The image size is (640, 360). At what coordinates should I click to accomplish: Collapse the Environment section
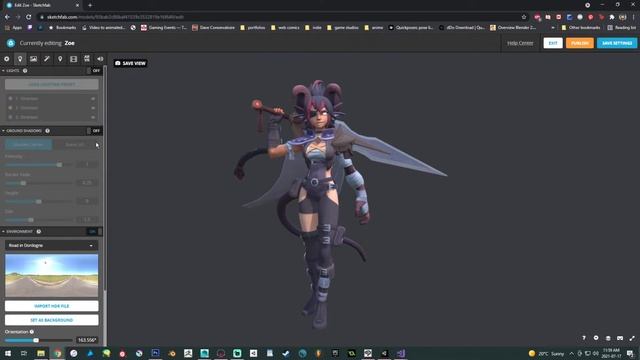click(x=3, y=231)
